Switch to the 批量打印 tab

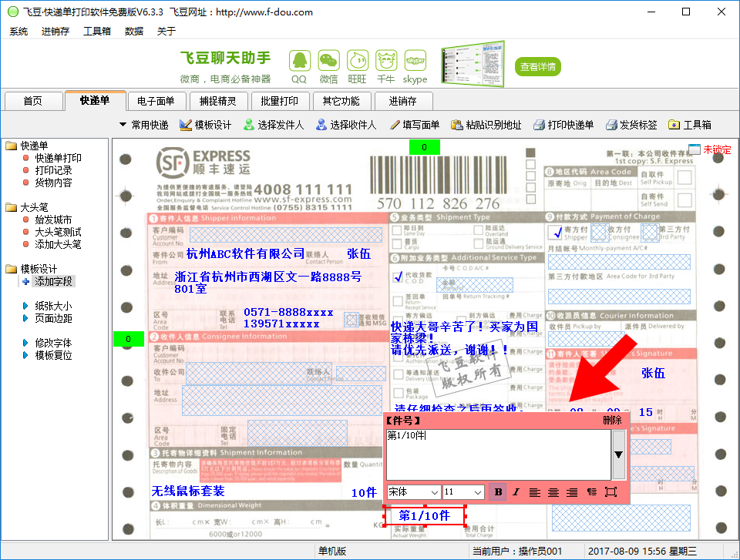pos(279,101)
